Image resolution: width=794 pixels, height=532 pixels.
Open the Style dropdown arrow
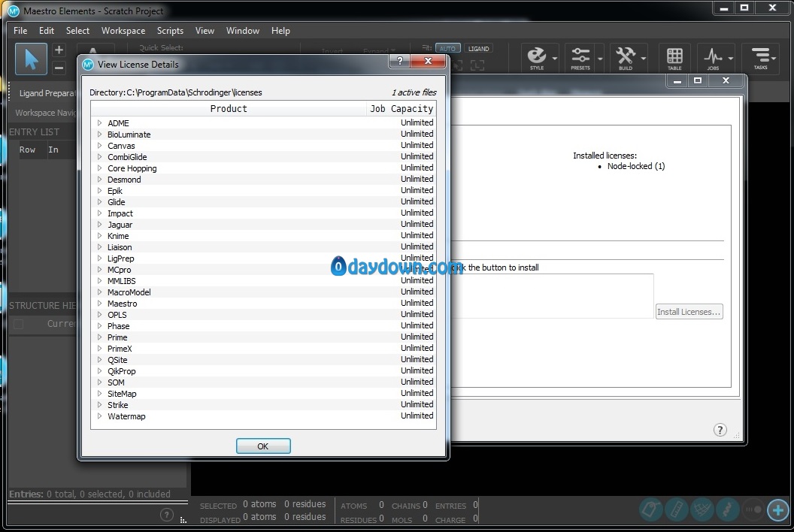554,58
